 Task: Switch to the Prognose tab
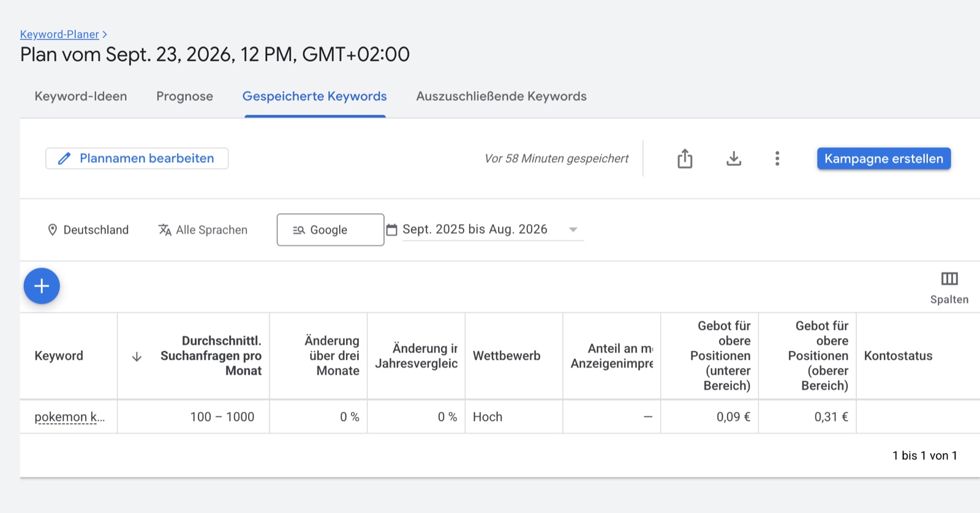pos(184,96)
